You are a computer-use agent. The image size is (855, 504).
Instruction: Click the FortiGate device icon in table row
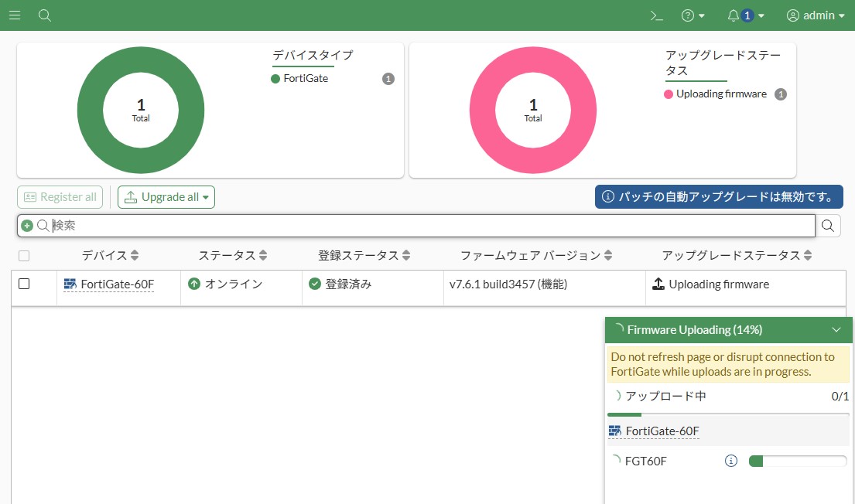pyautogui.click(x=70, y=284)
